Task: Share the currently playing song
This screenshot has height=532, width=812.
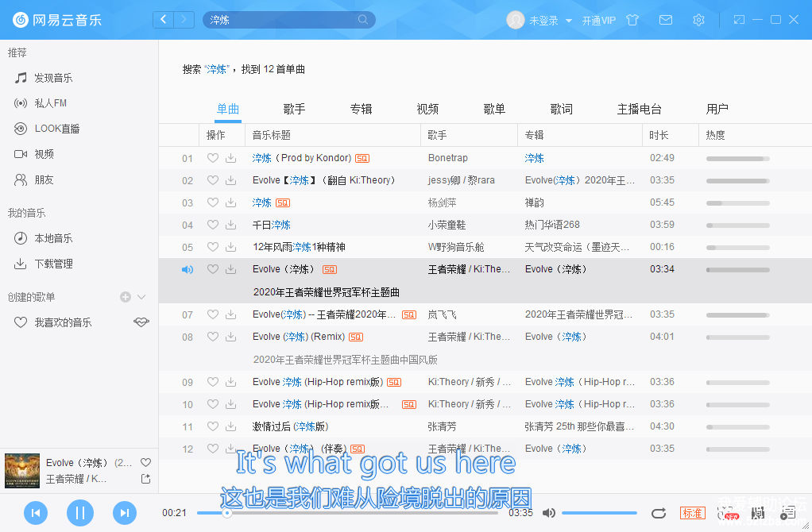Action: (145, 479)
